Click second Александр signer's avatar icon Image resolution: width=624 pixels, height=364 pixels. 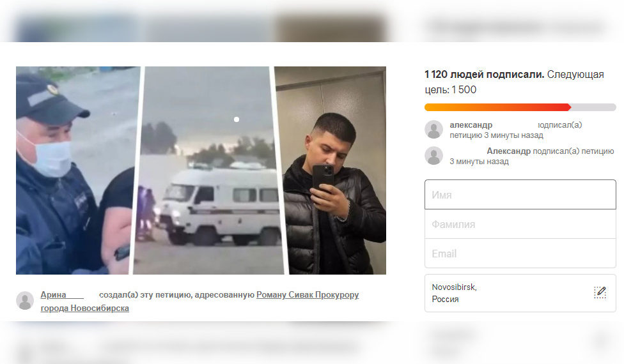pyautogui.click(x=433, y=156)
